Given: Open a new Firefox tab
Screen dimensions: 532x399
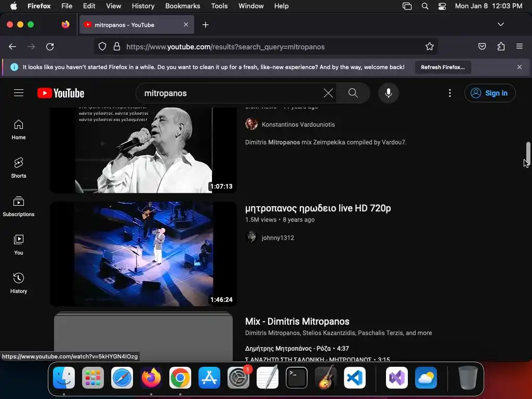Looking at the screenshot, I should (206, 25).
